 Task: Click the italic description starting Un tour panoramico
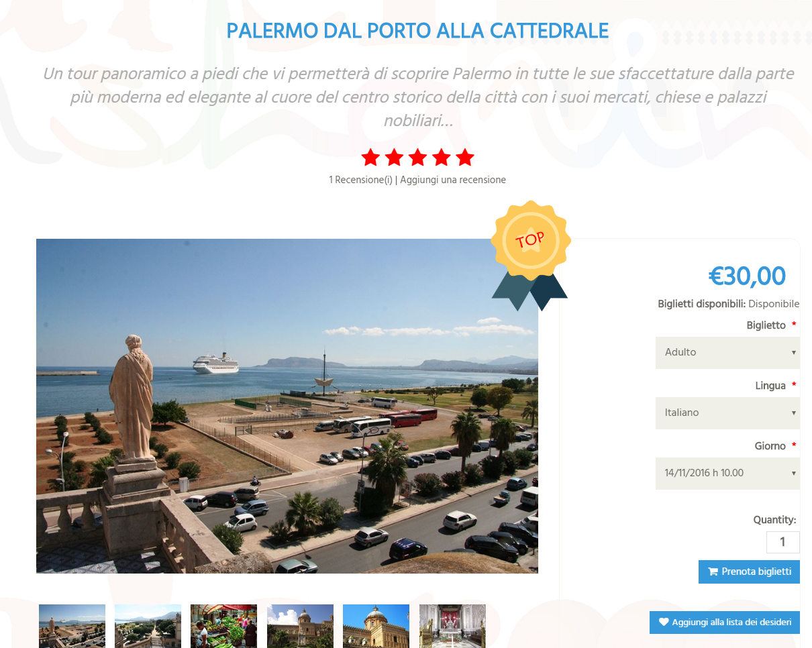pos(417,97)
